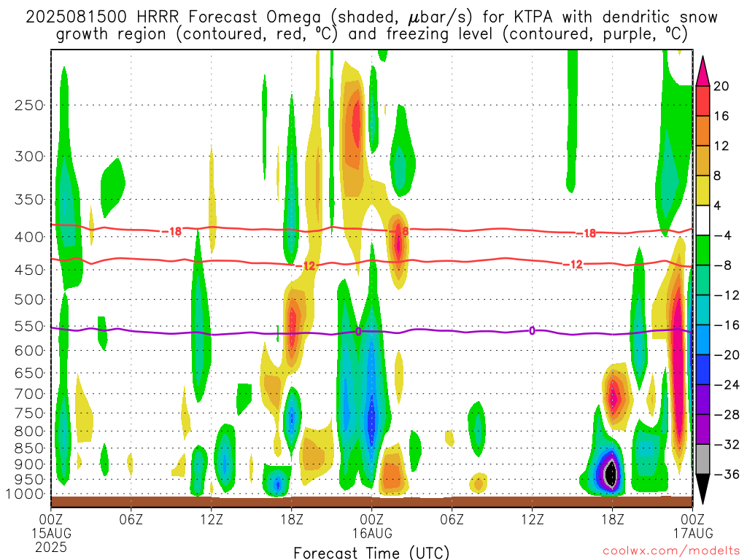This screenshot has height=560, width=747.
Task: Click the 750 pressure level label
Action: [29, 413]
